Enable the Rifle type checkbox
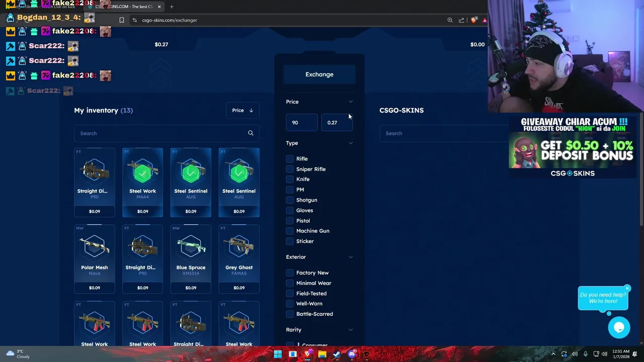Screen dimensions: 644x362 point(290,159)
